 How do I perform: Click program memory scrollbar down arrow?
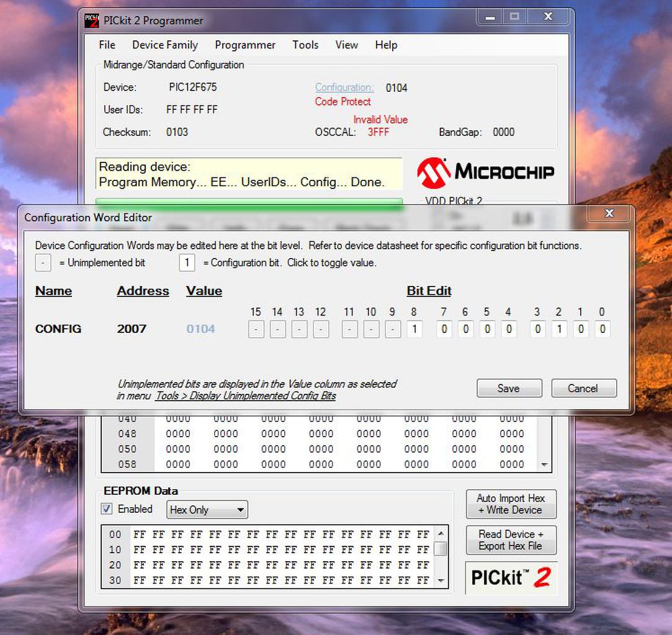click(544, 464)
